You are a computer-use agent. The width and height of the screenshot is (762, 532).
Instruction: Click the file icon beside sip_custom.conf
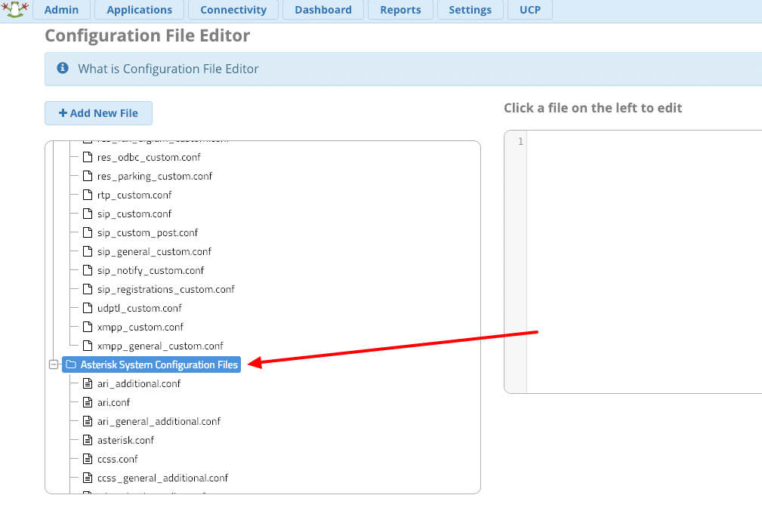pos(87,214)
